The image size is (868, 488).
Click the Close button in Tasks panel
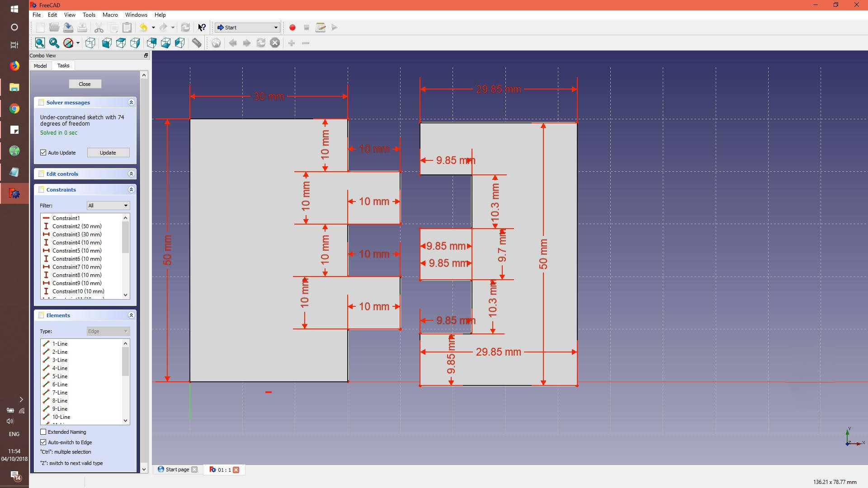85,84
